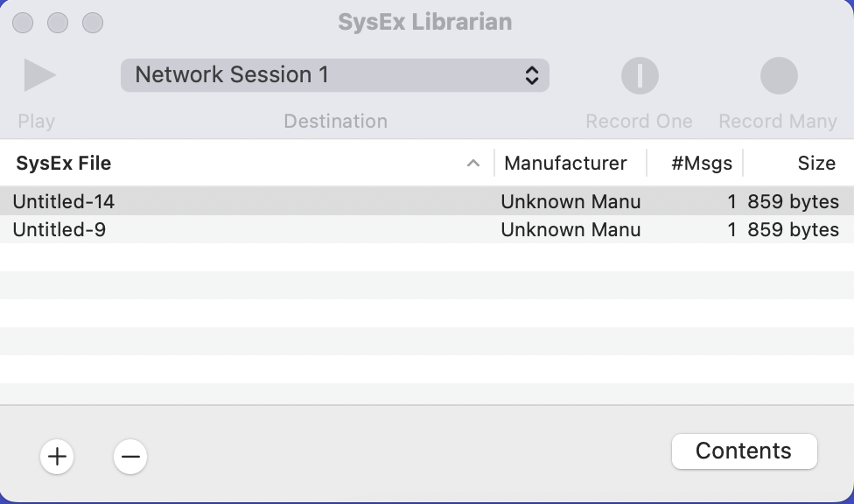Click the Record One toolbar label
This screenshot has width=854, height=504.
pos(639,121)
